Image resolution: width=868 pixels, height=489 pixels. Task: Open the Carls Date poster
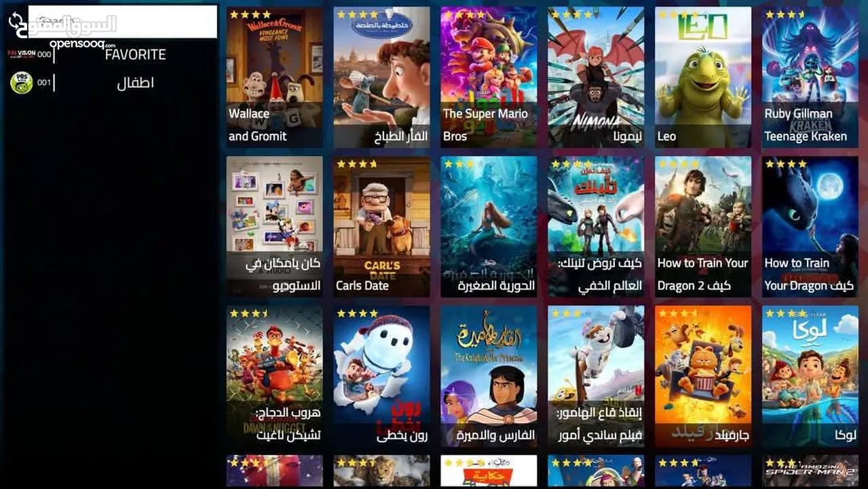tap(381, 227)
